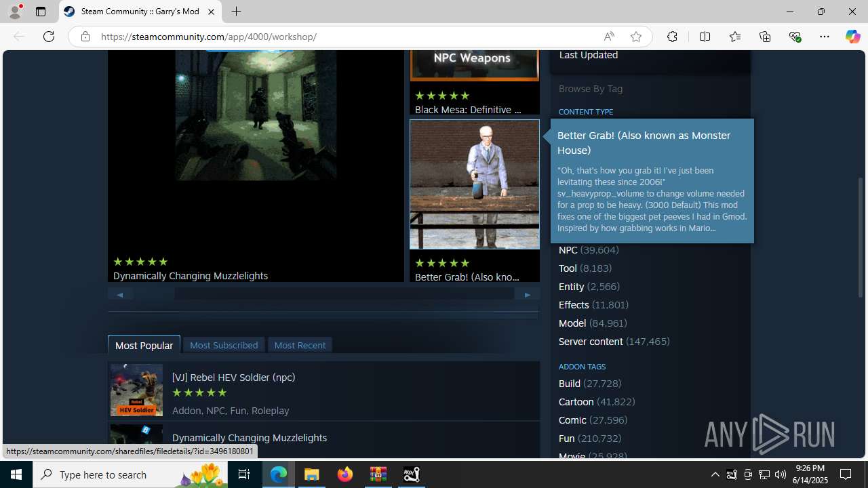Click the carousel left arrow
Viewport: 868px width, 488px height.
tap(120, 294)
